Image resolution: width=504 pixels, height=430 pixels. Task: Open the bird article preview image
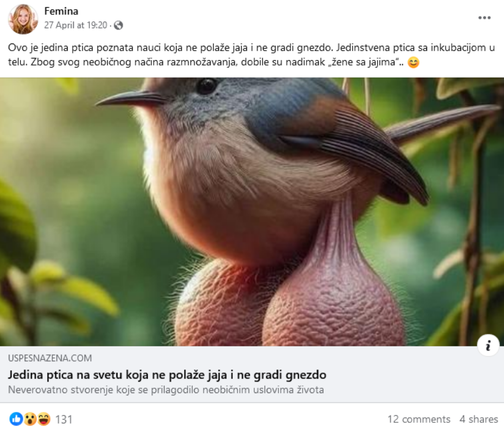pyautogui.click(x=252, y=212)
